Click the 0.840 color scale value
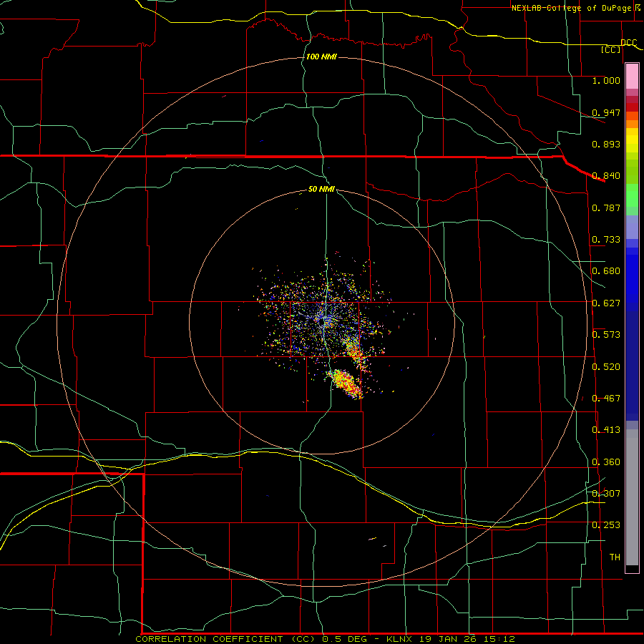This screenshot has height=644, width=644. click(x=606, y=175)
